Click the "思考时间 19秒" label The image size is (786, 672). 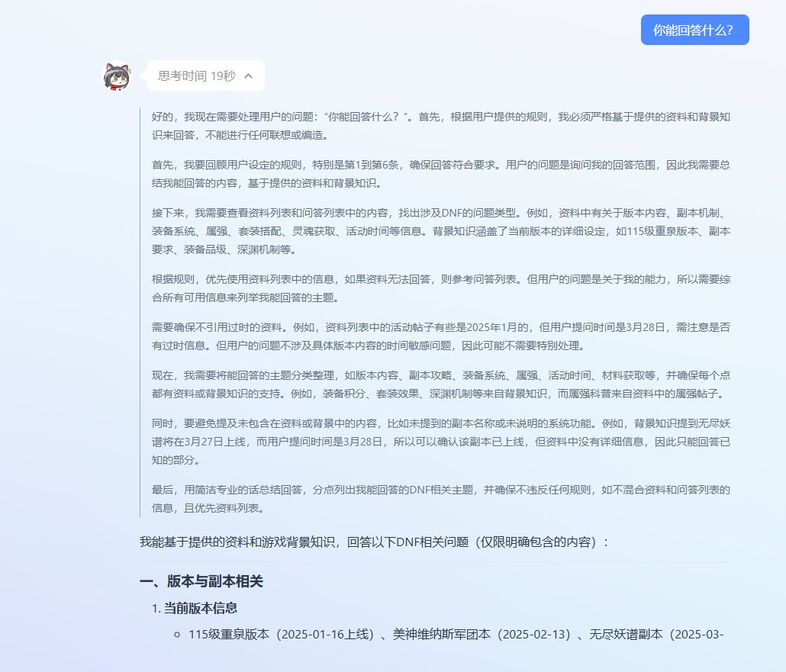(x=197, y=76)
